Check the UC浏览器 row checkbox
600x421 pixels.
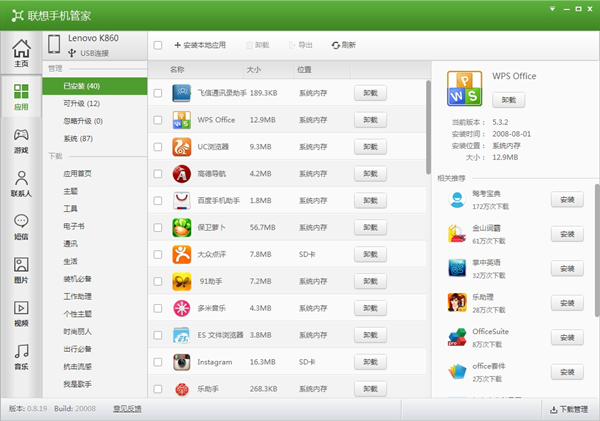click(x=158, y=147)
